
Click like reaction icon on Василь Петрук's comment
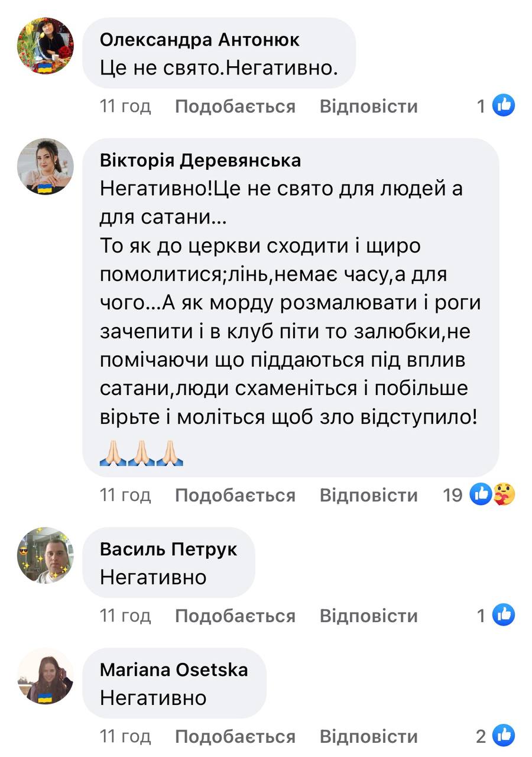coord(504,616)
